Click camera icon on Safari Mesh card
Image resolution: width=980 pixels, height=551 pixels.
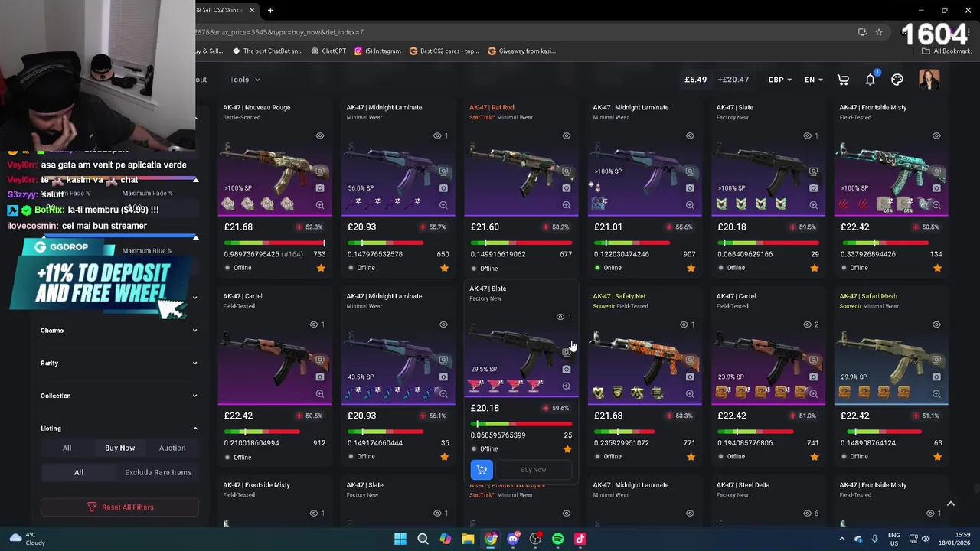click(936, 377)
